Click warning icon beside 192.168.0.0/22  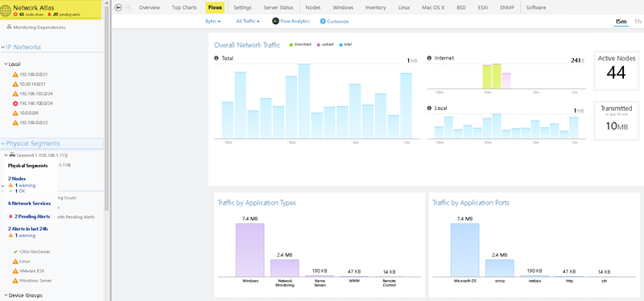coord(15,122)
